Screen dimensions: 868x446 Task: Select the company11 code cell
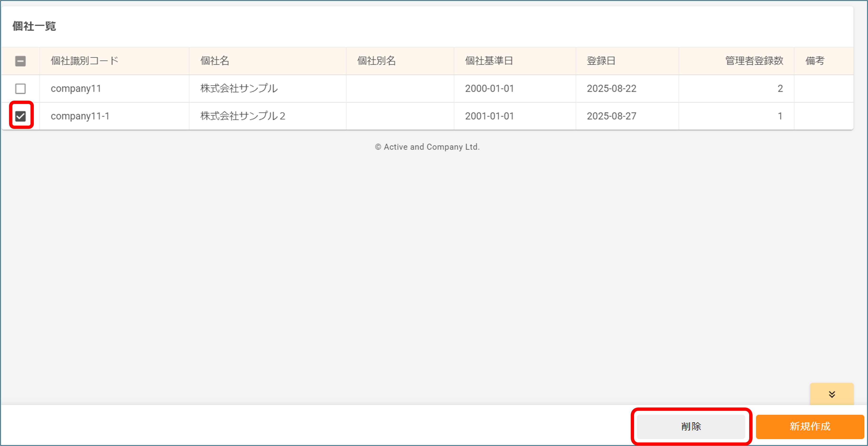pyautogui.click(x=76, y=88)
